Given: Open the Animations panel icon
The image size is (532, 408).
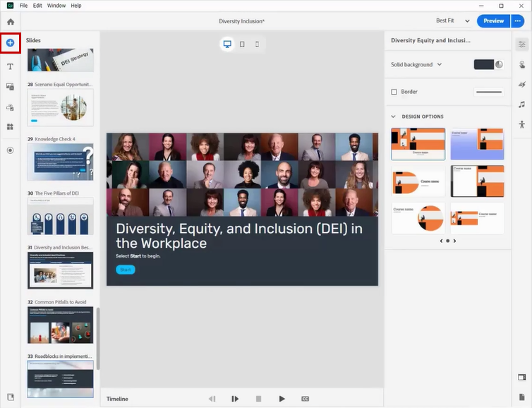Looking at the screenshot, I should tap(522, 84).
